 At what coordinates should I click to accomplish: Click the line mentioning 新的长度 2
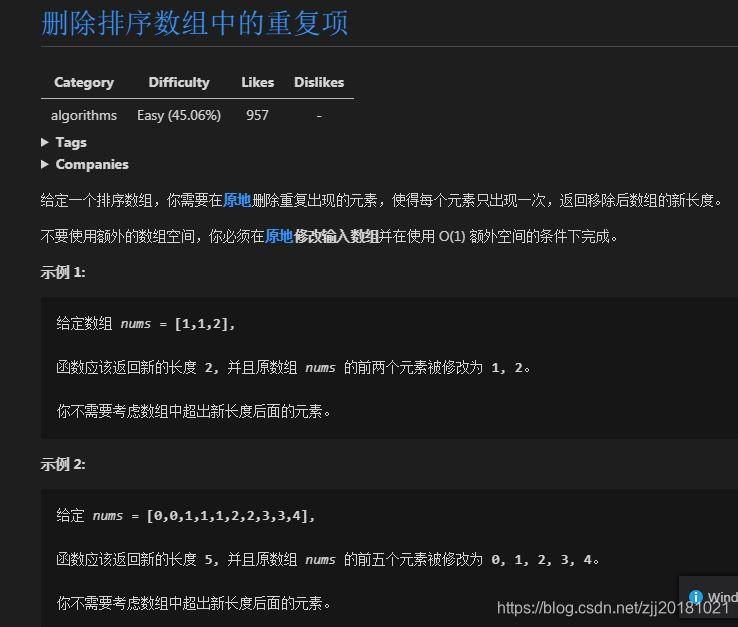pyautogui.click(x=294, y=368)
